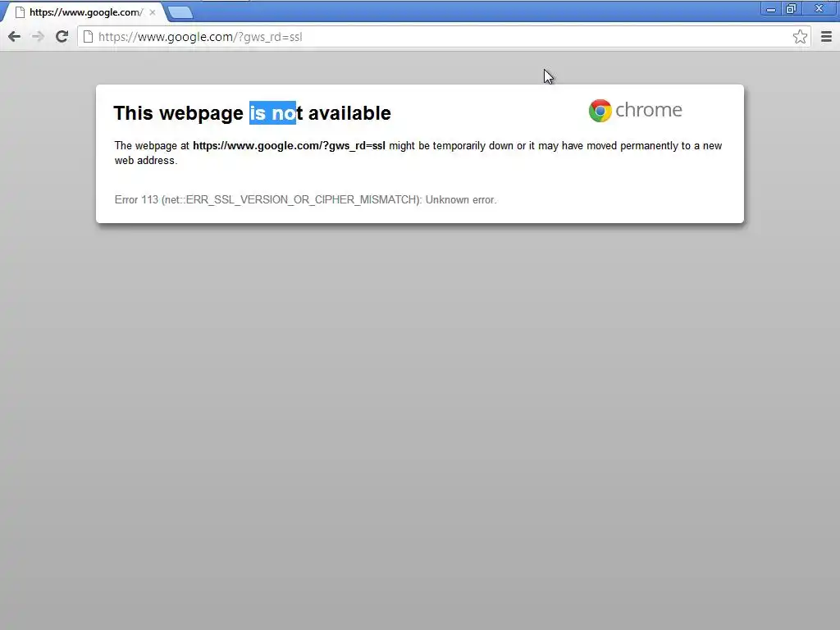Restore down the Chrome window
Image resolution: width=840 pixels, height=630 pixels.
(x=792, y=8)
